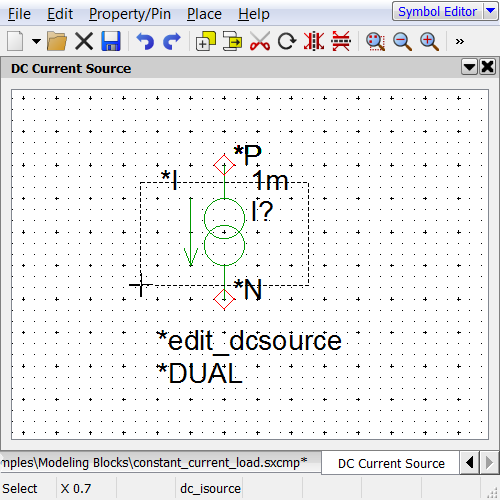Click the New document icon
Screen dimensions: 500x500
(x=15, y=41)
